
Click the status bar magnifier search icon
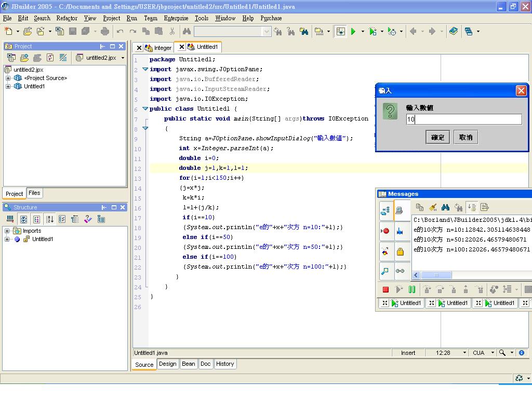click(x=502, y=353)
